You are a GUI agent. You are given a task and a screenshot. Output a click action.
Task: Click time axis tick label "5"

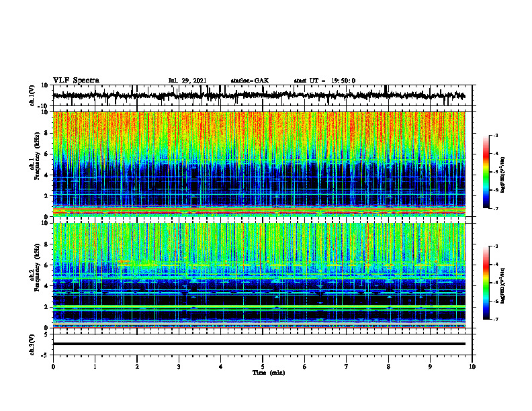[x=263, y=367]
